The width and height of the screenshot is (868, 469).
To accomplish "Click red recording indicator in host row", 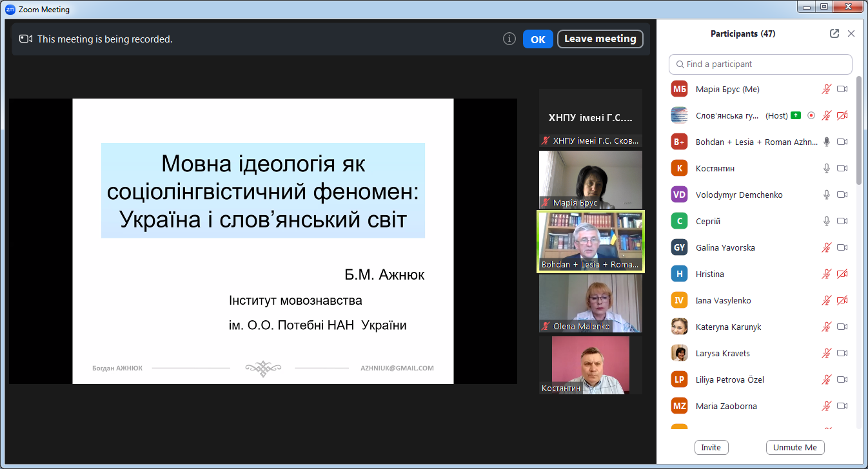I will 811,116.
